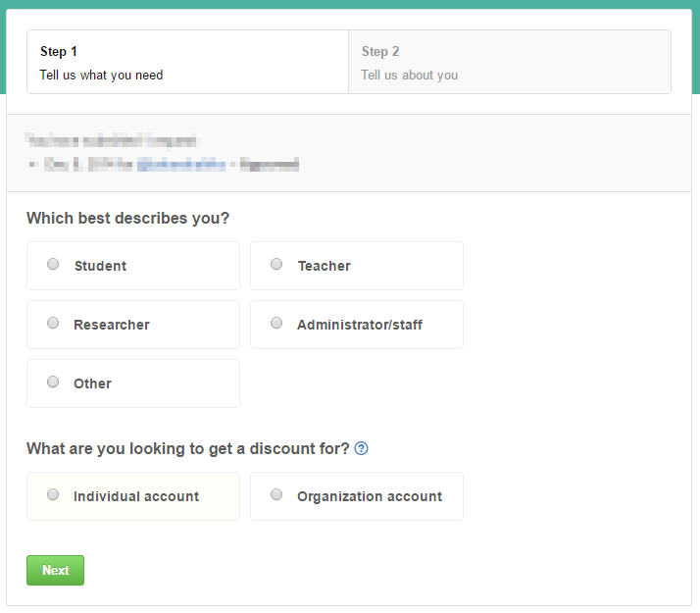Open the discount help question mark icon
The height and width of the screenshot is (613, 700).
(361, 448)
